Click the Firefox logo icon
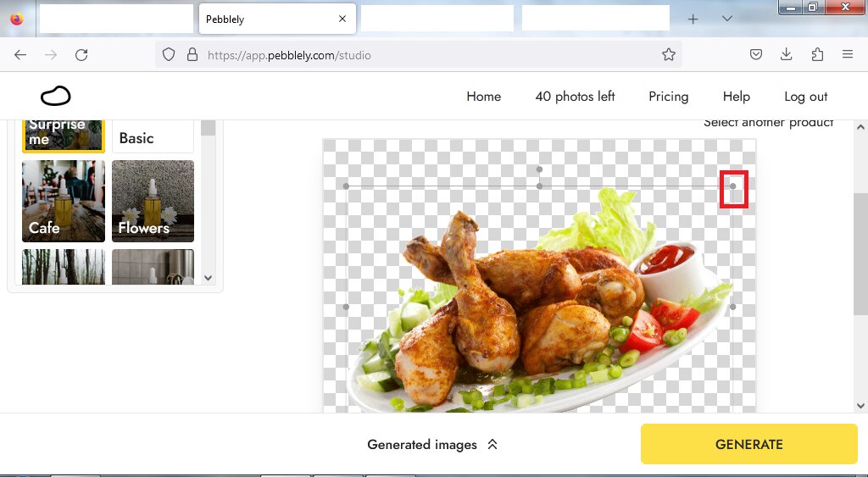868x477 pixels. 17,19
